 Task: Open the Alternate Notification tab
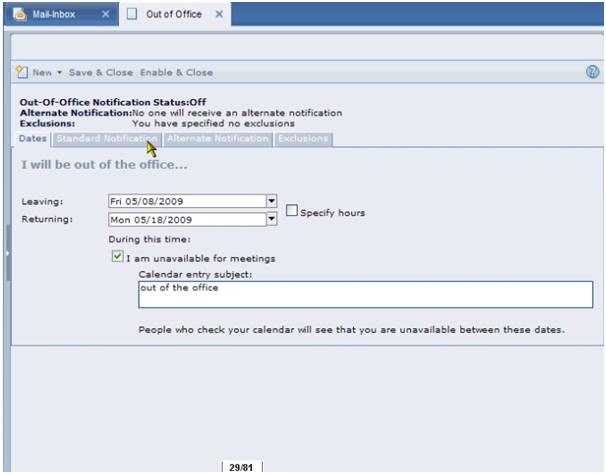[x=218, y=139]
